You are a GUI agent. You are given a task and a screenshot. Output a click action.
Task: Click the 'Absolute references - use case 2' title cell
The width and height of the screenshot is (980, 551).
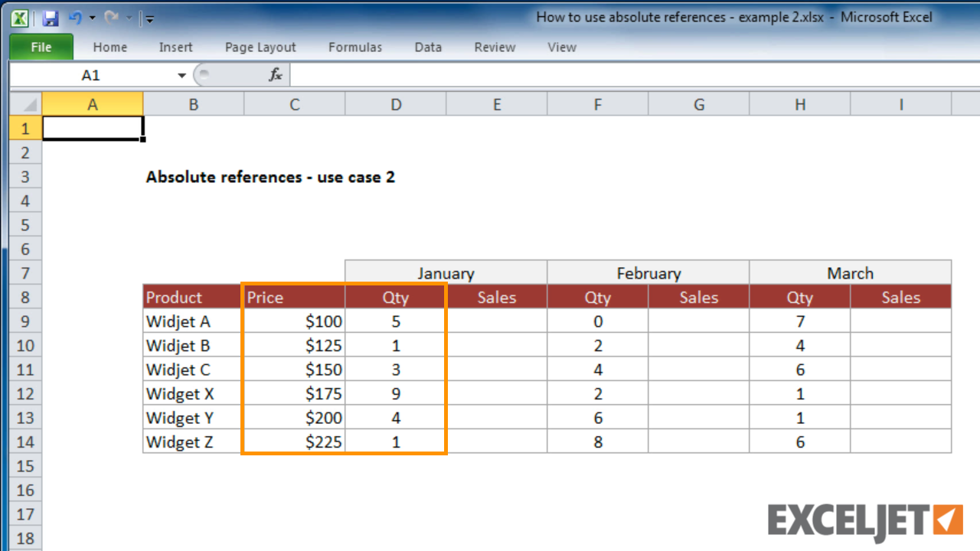click(x=270, y=177)
